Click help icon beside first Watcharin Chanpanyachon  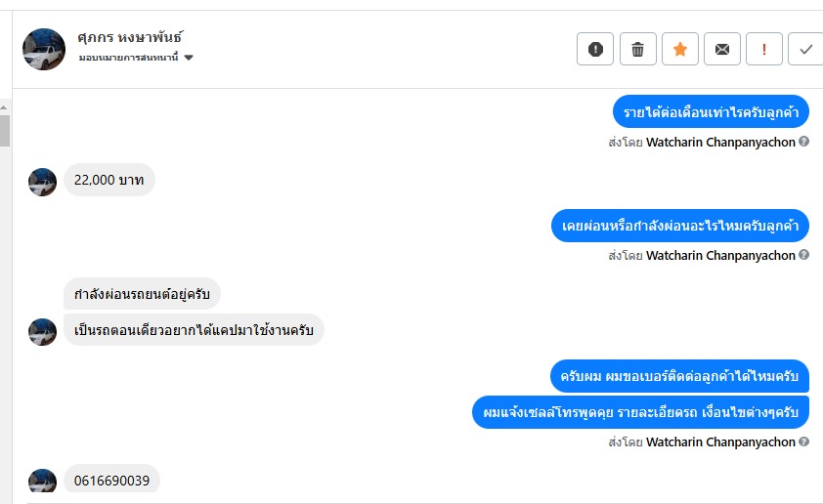coord(803,142)
